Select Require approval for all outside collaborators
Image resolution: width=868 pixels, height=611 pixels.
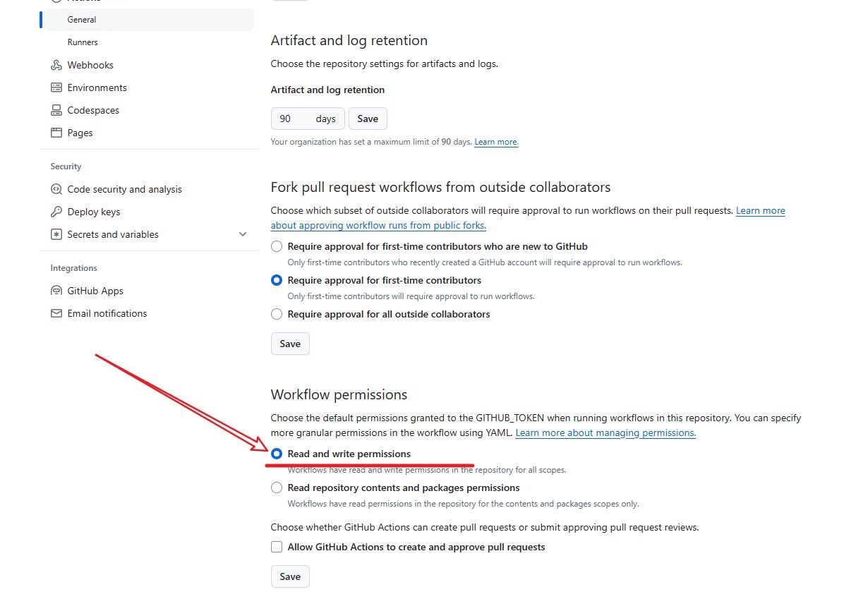coord(277,314)
